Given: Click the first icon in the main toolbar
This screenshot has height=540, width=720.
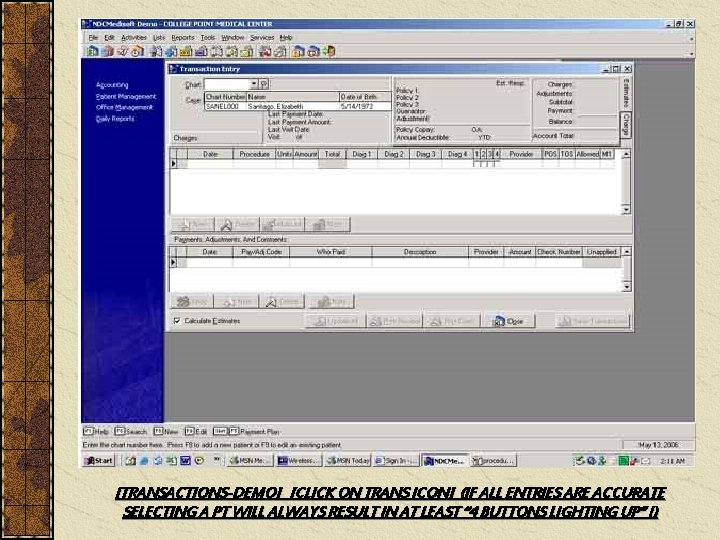Looking at the screenshot, I should click(x=92, y=51).
